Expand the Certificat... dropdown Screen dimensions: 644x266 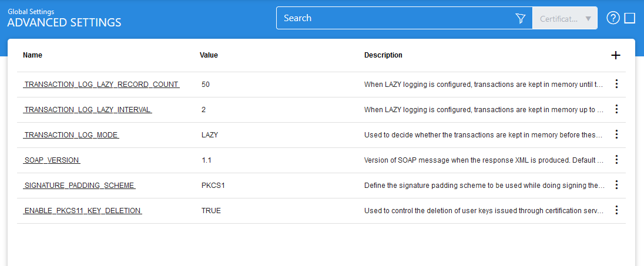(x=565, y=18)
